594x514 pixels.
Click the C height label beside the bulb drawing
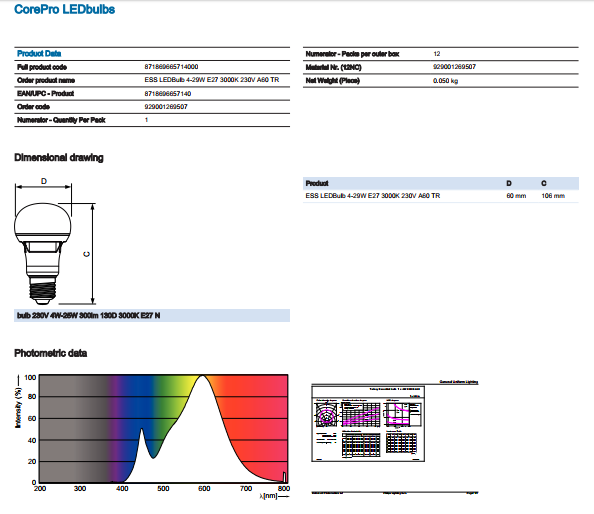click(87, 254)
